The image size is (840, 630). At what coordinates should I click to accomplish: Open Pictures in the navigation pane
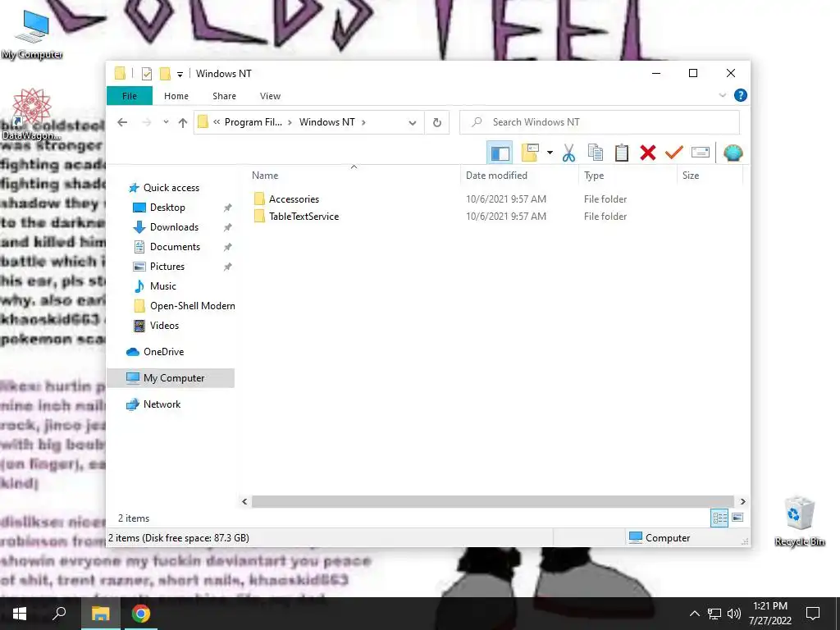click(167, 267)
